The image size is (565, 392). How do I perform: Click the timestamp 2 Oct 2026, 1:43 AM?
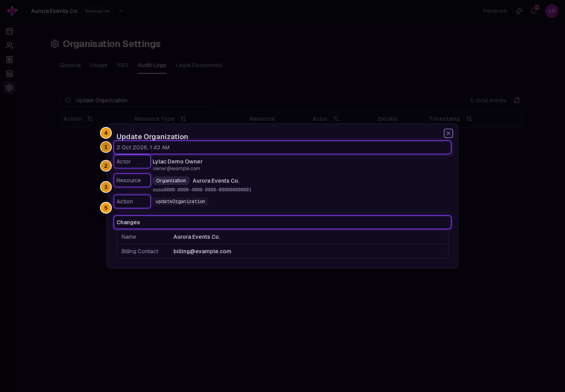click(x=143, y=147)
